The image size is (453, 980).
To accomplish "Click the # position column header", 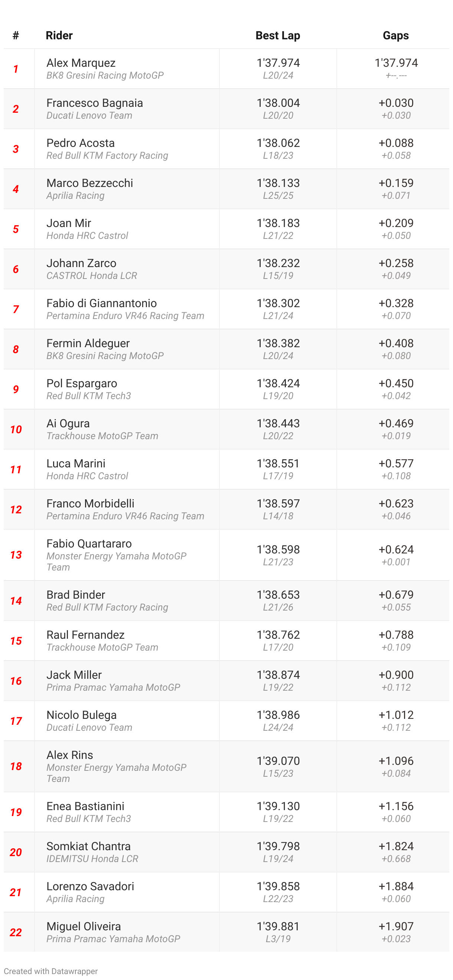I will tap(16, 35).
